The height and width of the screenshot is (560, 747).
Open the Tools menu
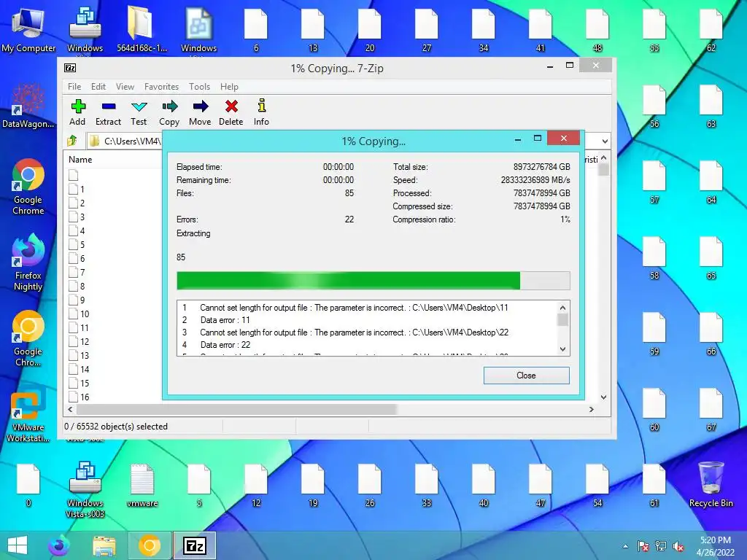199,87
